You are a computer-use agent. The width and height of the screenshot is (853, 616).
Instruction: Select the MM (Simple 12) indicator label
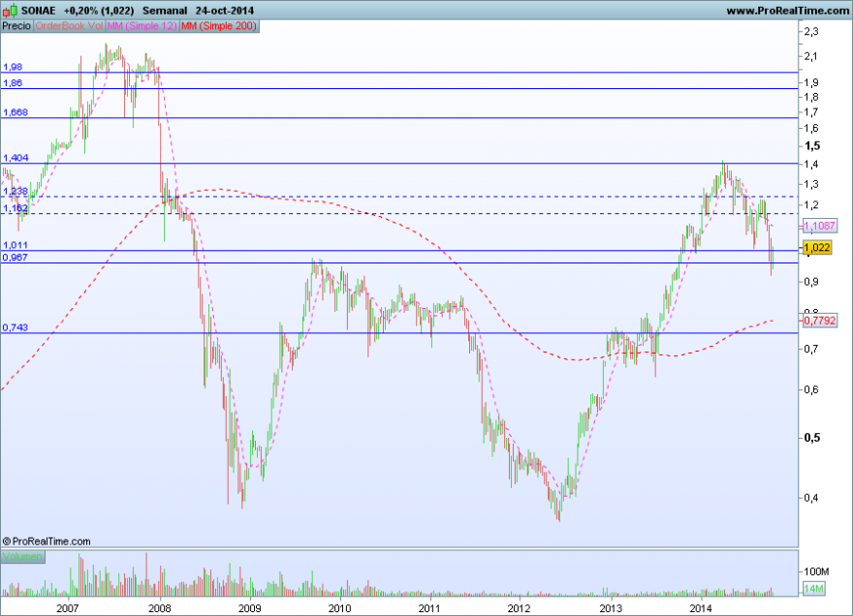[x=142, y=26]
